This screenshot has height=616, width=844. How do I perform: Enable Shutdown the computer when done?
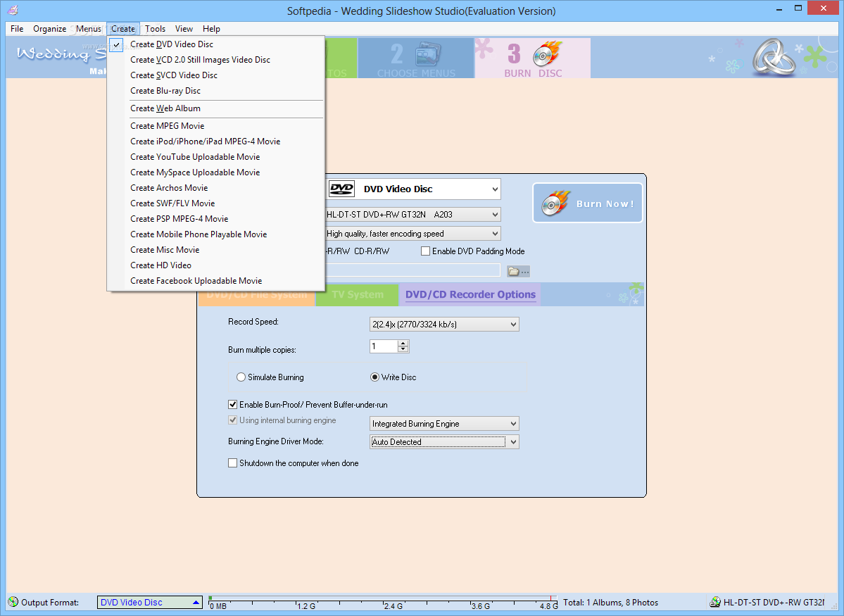[232, 463]
